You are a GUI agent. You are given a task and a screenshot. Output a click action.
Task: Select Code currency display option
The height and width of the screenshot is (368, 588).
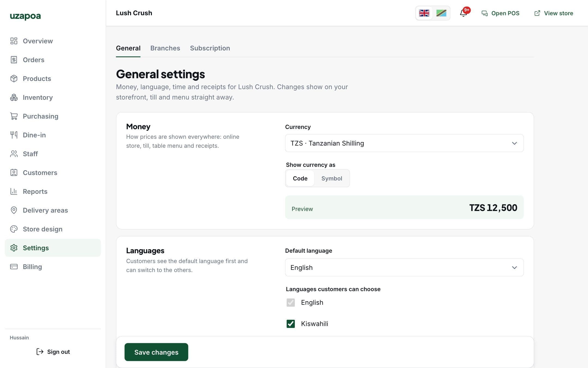pos(300,178)
